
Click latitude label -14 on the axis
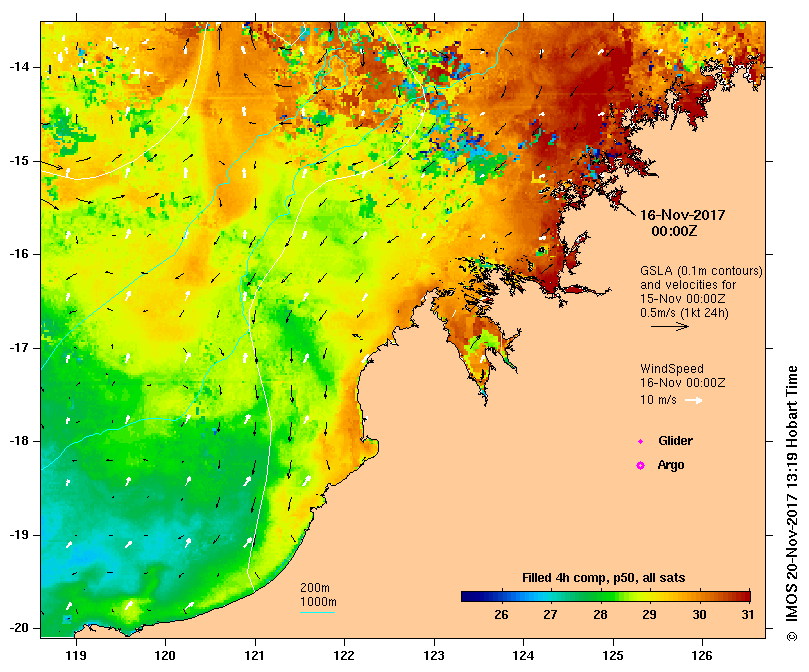(x=20, y=67)
